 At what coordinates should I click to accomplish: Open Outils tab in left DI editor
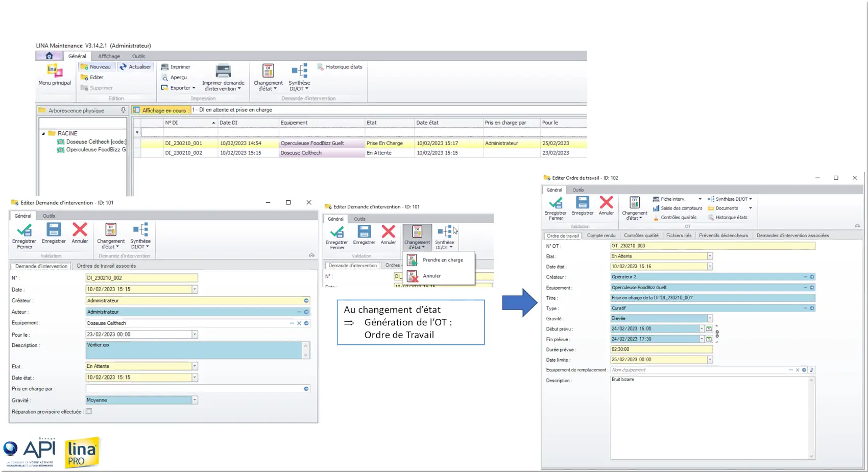[49, 216]
